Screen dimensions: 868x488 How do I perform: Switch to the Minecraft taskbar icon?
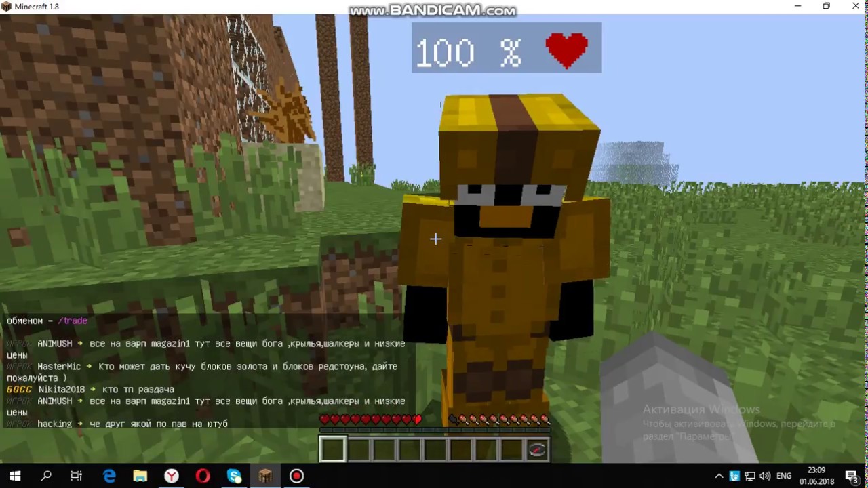(265, 476)
